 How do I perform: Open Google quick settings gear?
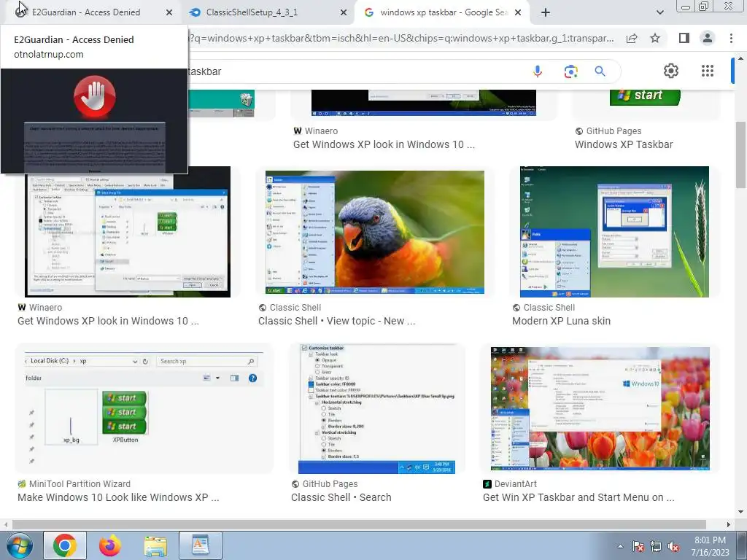coord(671,71)
